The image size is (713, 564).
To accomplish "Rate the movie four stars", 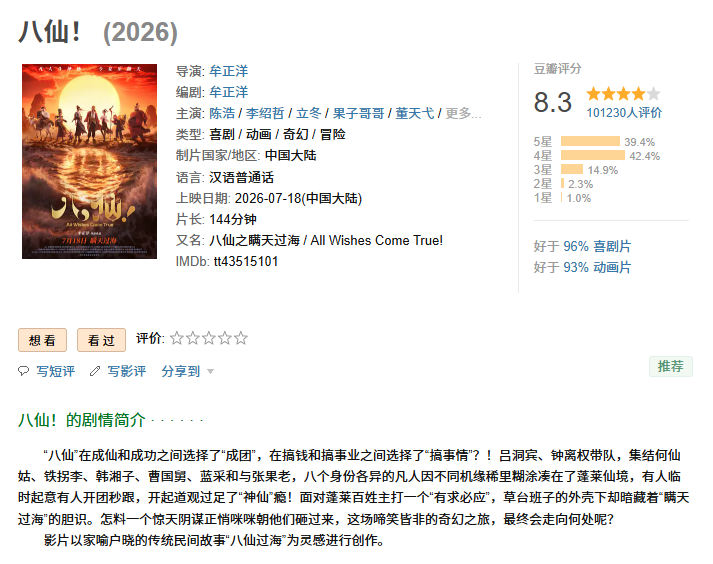I will (225, 338).
